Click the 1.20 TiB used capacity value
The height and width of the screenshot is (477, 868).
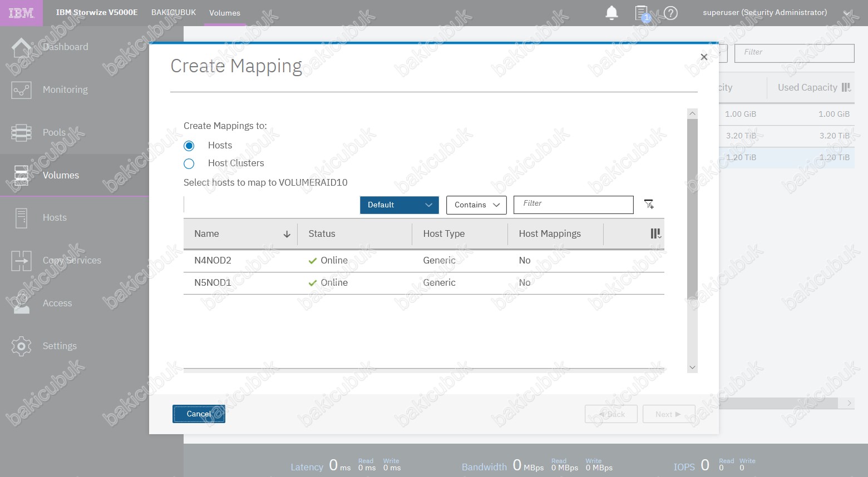point(835,157)
